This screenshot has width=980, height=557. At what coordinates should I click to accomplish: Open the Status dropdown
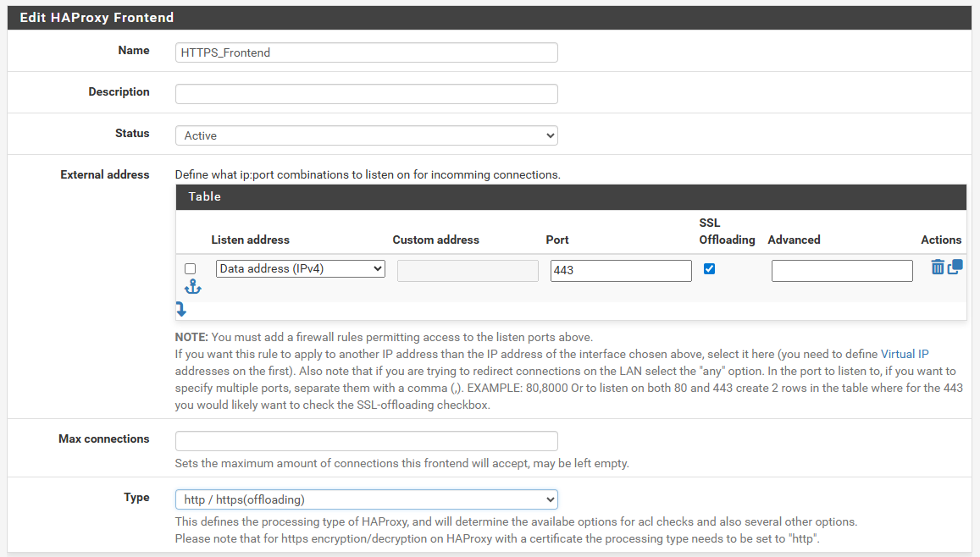366,135
